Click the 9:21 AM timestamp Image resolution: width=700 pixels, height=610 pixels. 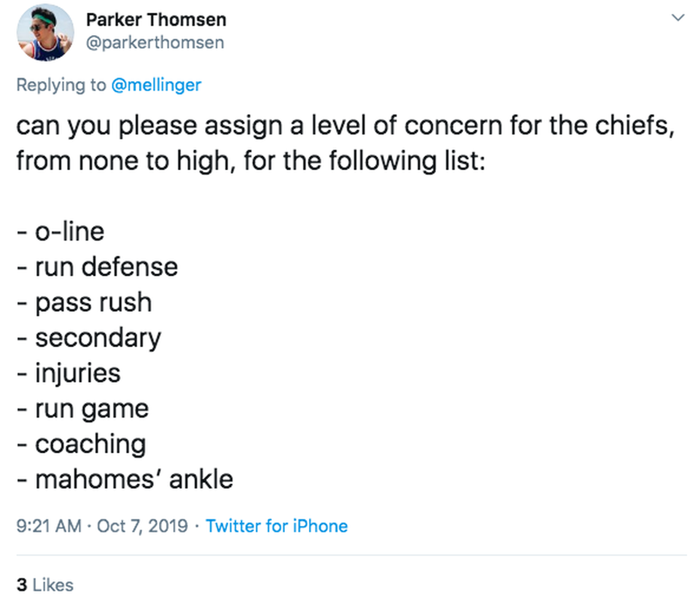click(x=49, y=526)
